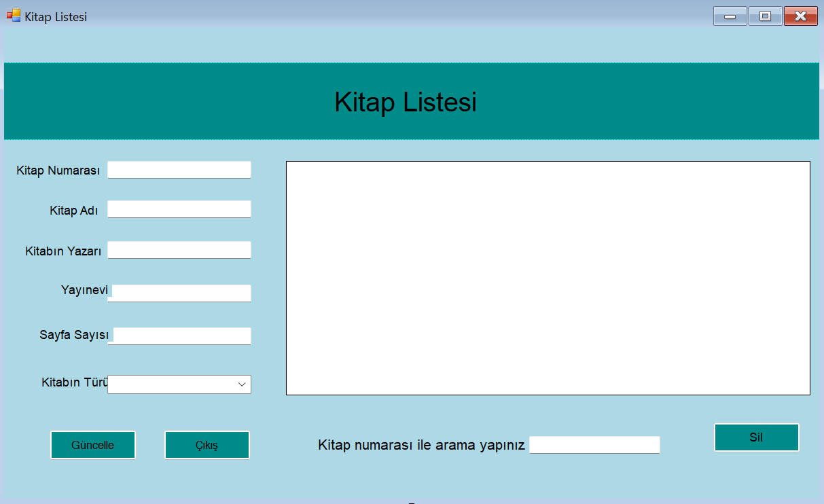Minimize the Kitap Listesi window

730,16
